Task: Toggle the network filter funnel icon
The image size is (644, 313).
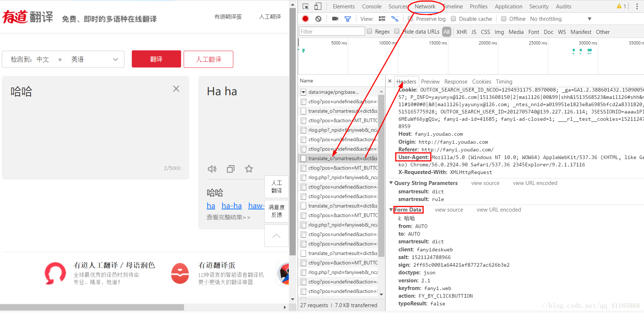Action: pyautogui.click(x=348, y=19)
